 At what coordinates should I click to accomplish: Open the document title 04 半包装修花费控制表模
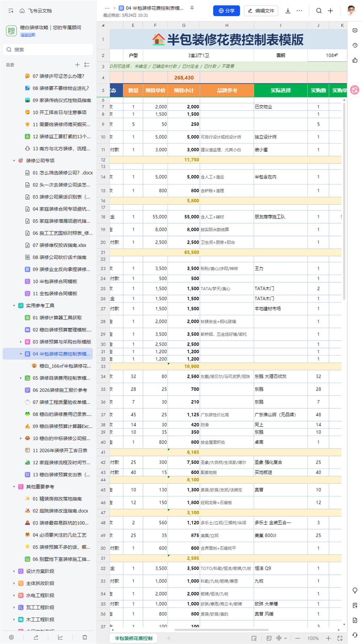(x=155, y=8)
